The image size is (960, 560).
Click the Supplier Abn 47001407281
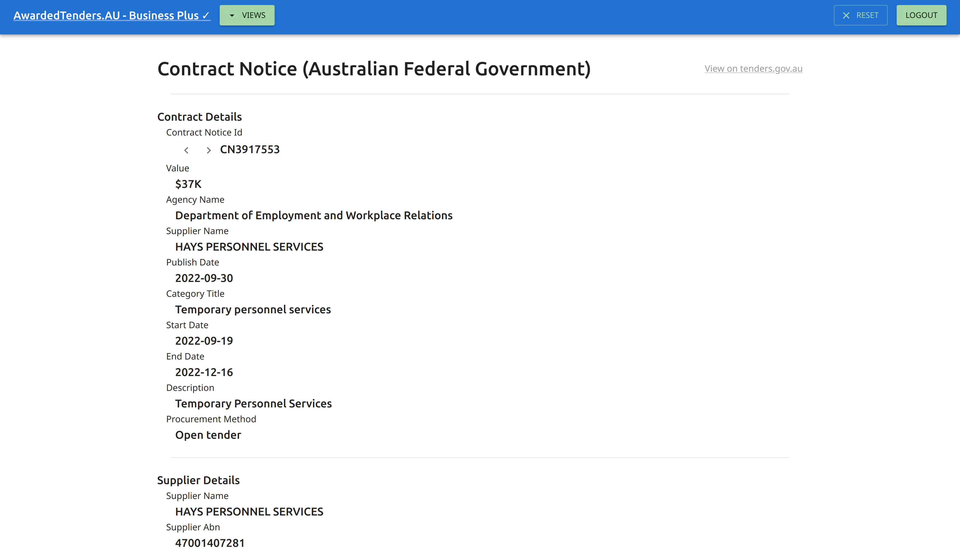tap(210, 543)
